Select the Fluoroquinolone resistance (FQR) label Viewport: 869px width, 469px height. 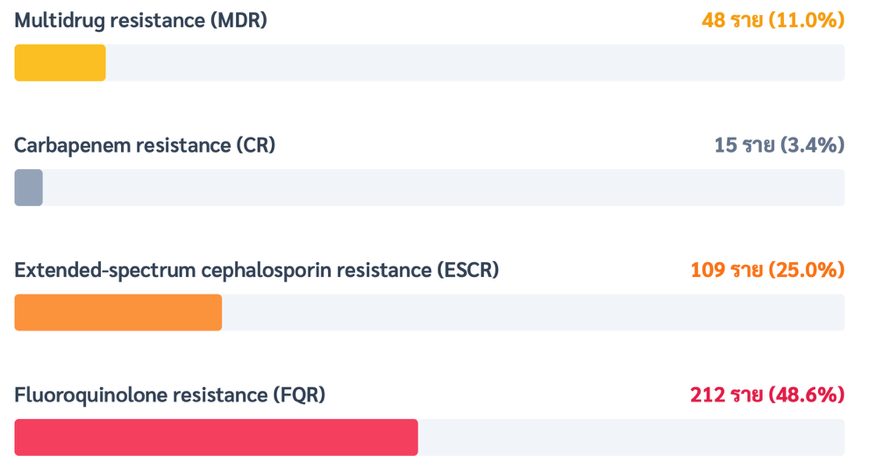click(x=169, y=395)
